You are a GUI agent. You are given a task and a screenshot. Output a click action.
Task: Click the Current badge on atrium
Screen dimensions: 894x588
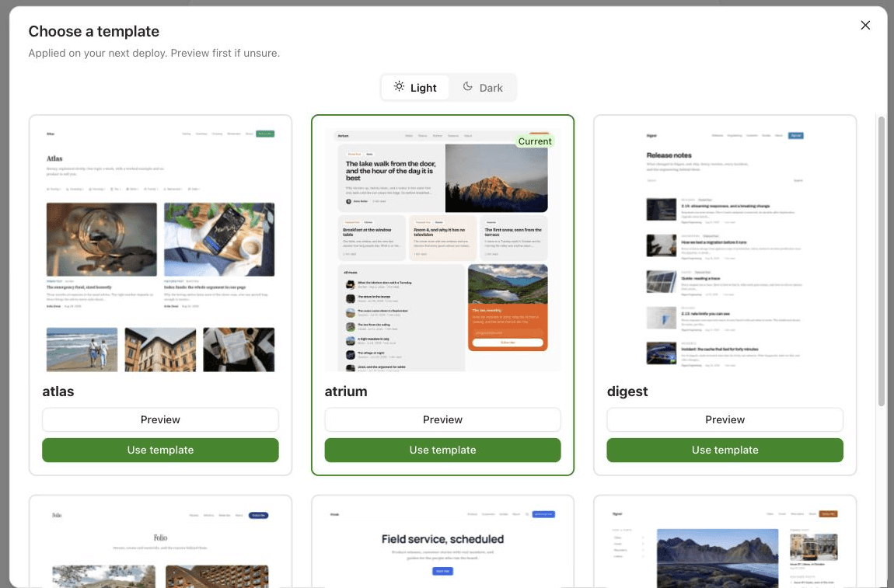(535, 141)
